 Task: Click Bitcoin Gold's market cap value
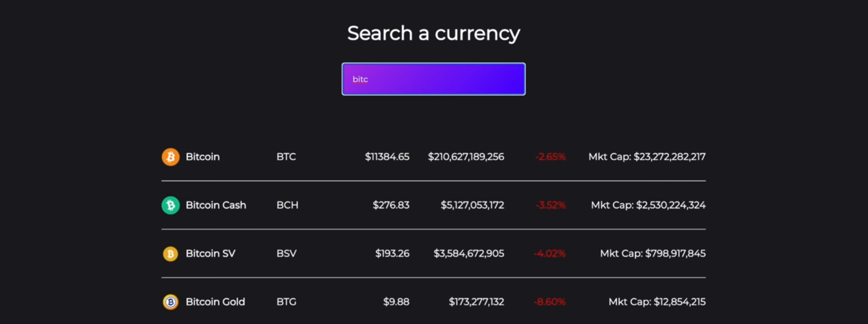click(x=657, y=302)
